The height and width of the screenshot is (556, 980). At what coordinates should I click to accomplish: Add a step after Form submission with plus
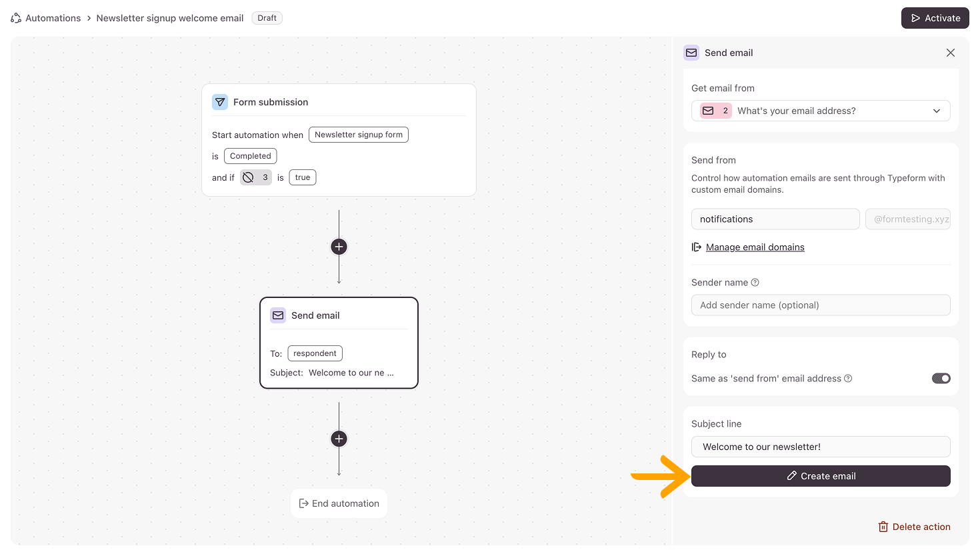click(x=339, y=247)
